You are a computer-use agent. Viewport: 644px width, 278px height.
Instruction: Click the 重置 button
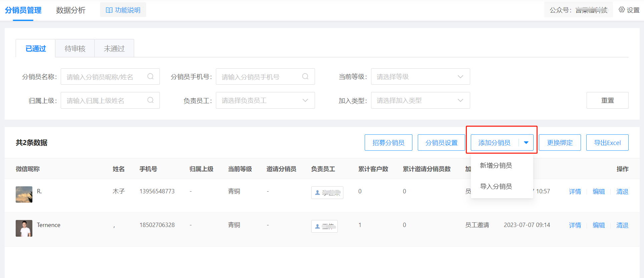(x=607, y=100)
